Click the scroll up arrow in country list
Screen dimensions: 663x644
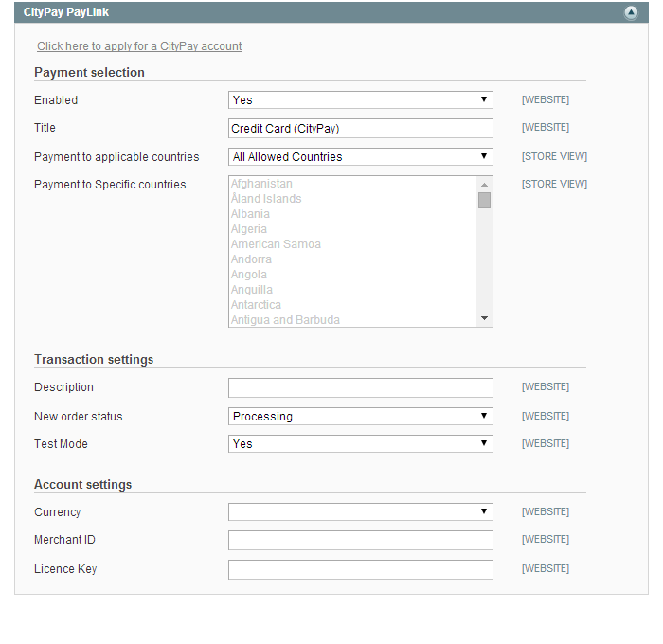485,185
